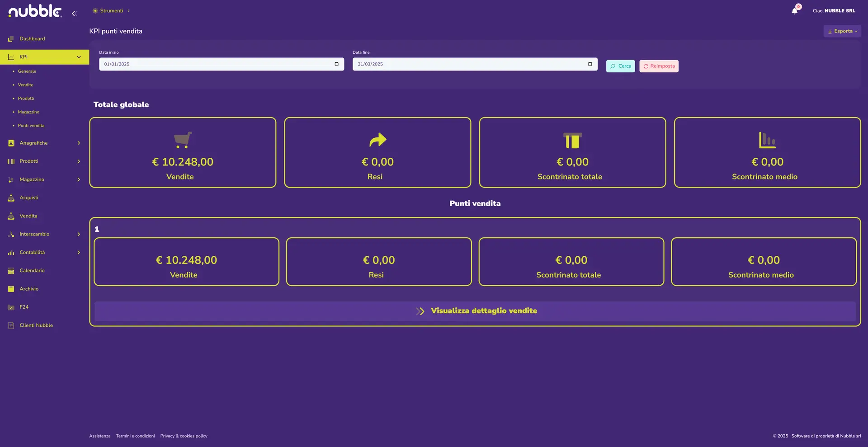Viewport: 868px width, 447px height.
Task: Open calendar picker for Data fine
Action: [590, 64]
